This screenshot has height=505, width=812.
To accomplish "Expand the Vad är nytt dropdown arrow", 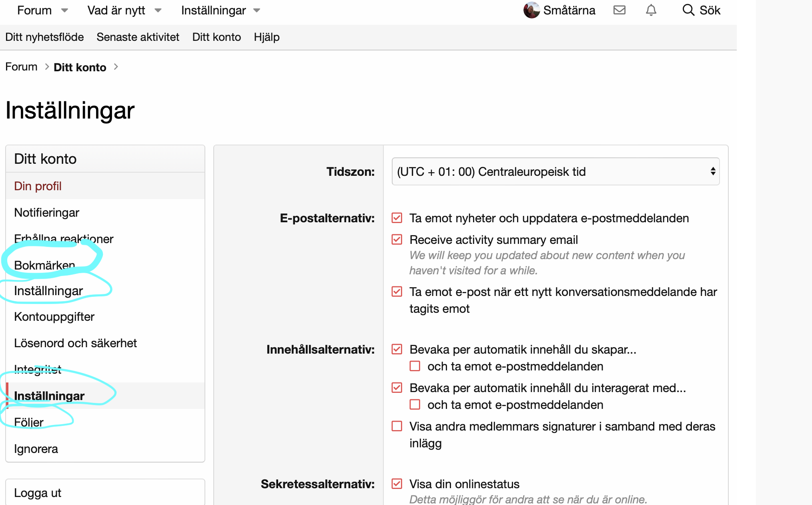I will pos(158,10).
